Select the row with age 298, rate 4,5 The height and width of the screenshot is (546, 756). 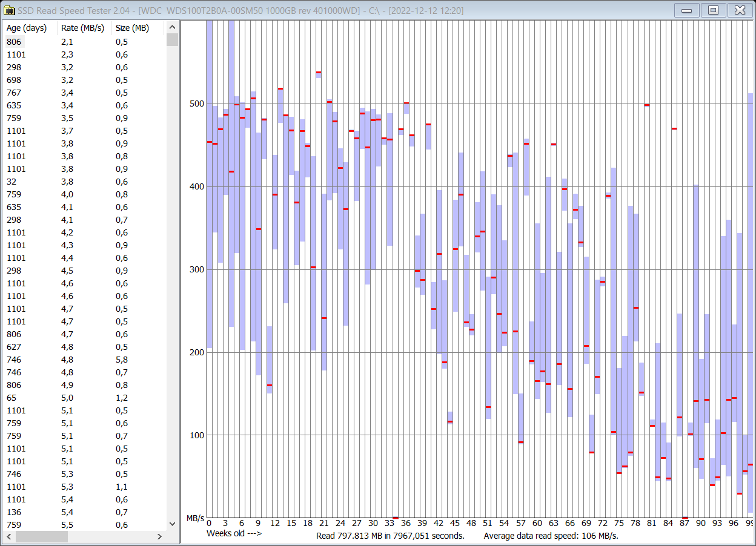(85, 271)
